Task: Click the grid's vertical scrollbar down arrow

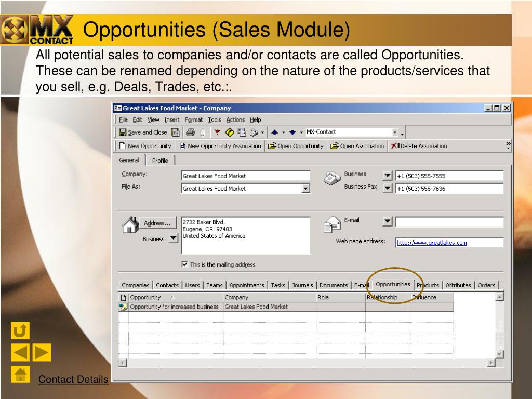Action: [499, 354]
